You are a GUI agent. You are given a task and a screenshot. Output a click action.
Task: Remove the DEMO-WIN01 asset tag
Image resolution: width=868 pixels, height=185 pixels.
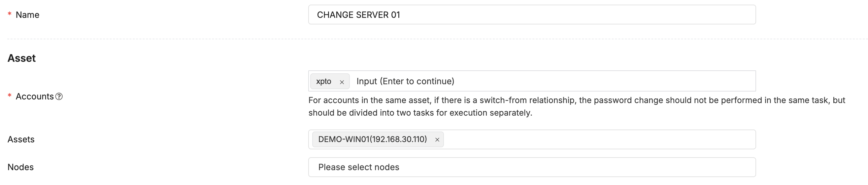coord(437,140)
